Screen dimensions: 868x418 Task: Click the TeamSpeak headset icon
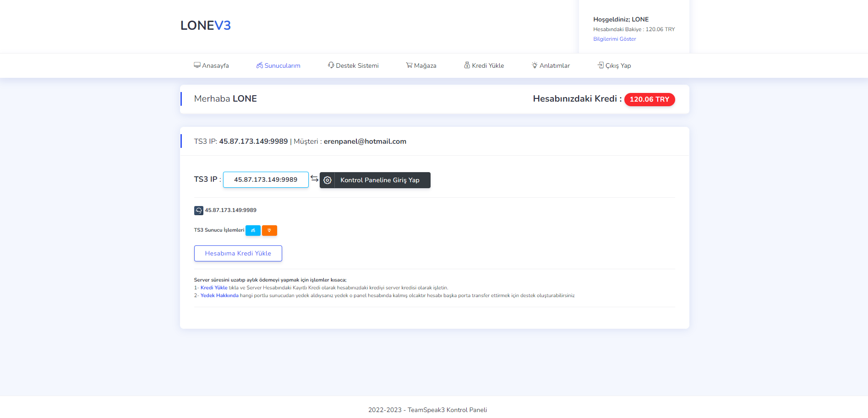pos(198,211)
